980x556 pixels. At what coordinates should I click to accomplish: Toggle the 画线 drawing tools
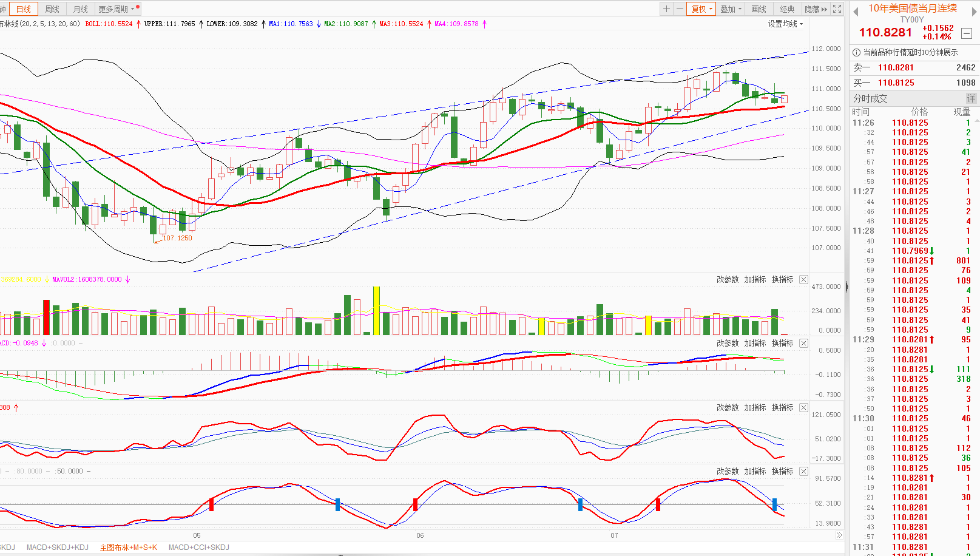click(x=759, y=9)
